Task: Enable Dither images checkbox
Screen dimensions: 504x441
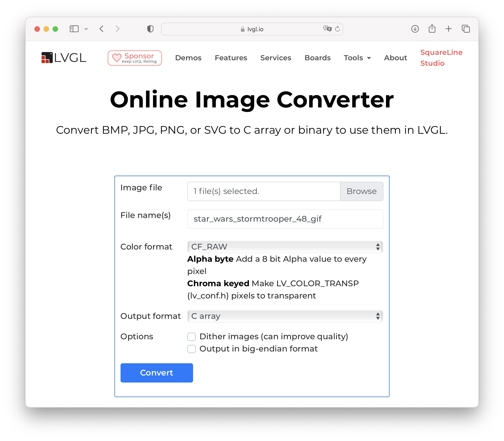Action: [x=191, y=337]
